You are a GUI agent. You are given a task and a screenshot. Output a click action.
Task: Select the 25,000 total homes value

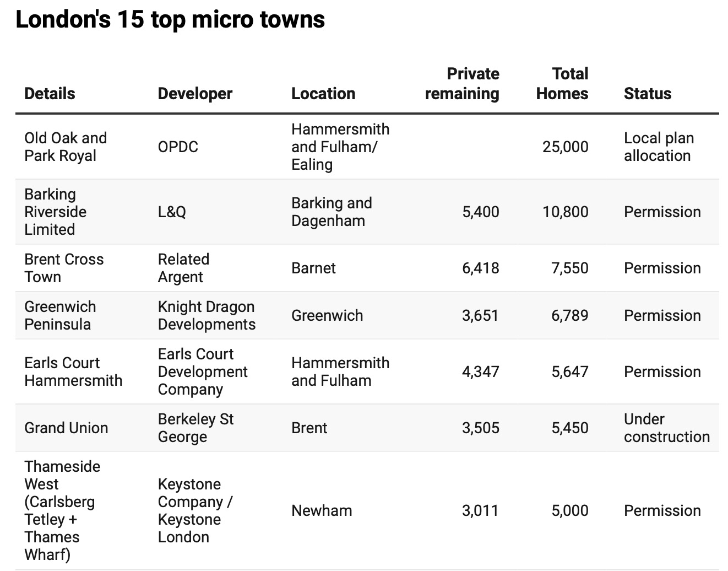click(565, 147)
